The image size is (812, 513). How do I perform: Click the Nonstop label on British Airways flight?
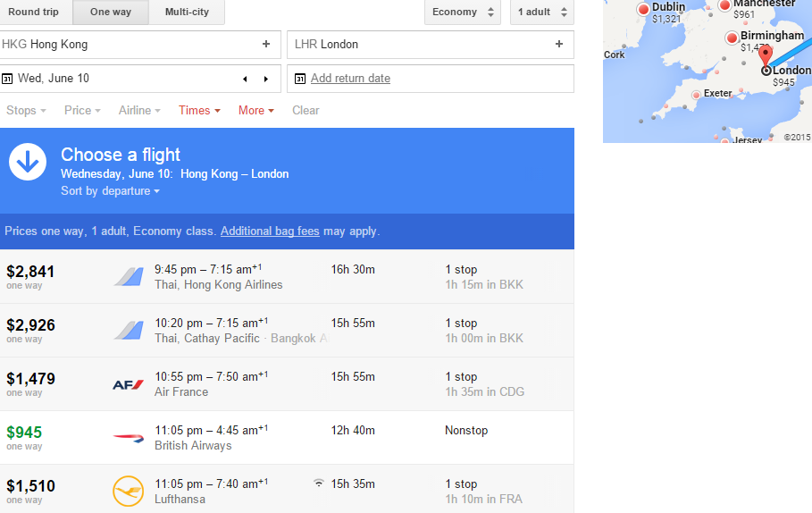tap(466, 430)
